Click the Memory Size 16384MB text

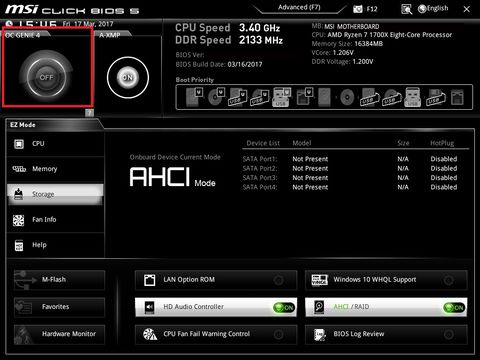point(347,44)
